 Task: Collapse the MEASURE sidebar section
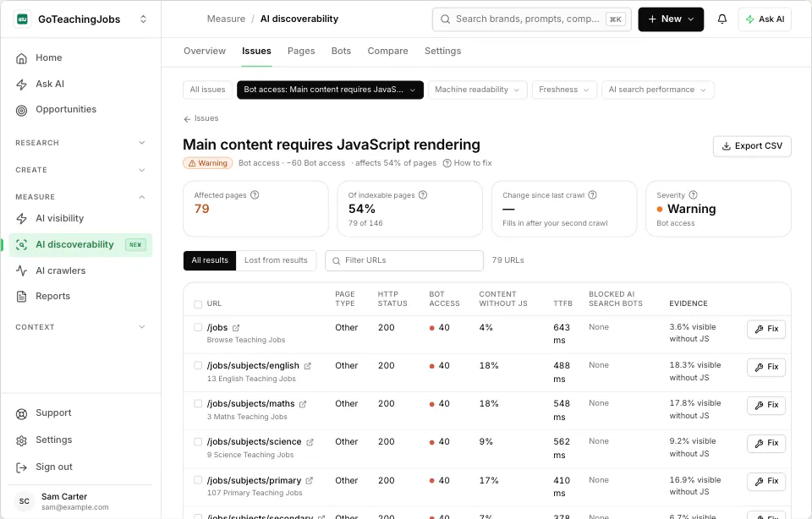tap(80, 197)
